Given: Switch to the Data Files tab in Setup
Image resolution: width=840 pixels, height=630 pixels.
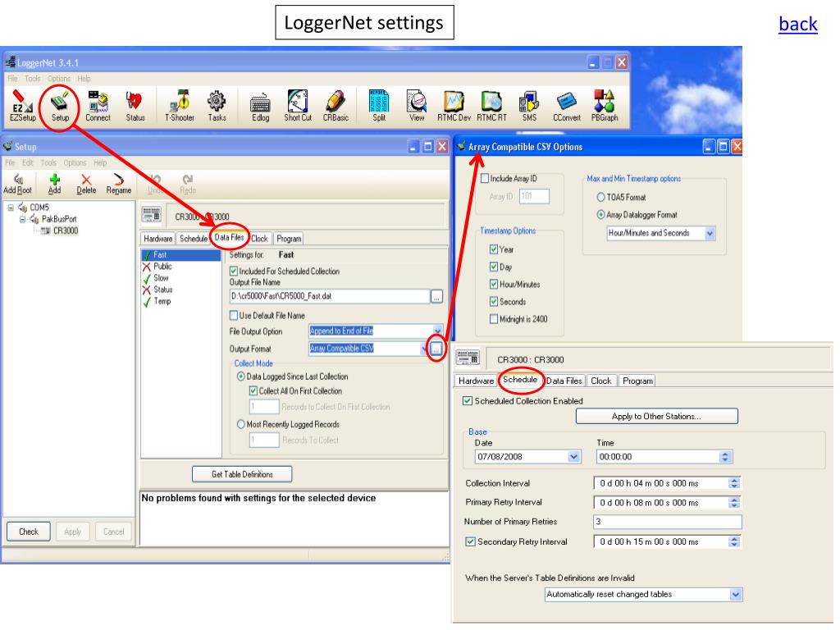Looking at the screenshot, I should pos(230,237).
